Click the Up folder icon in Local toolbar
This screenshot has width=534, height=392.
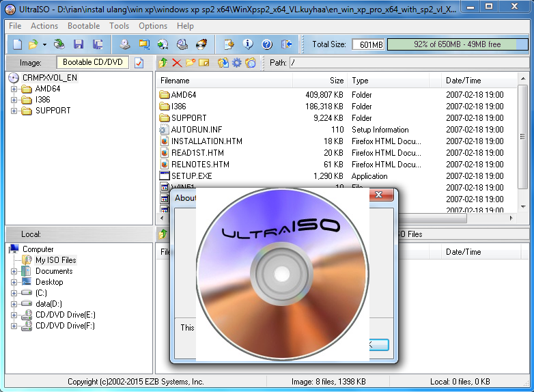pos(163,234)
